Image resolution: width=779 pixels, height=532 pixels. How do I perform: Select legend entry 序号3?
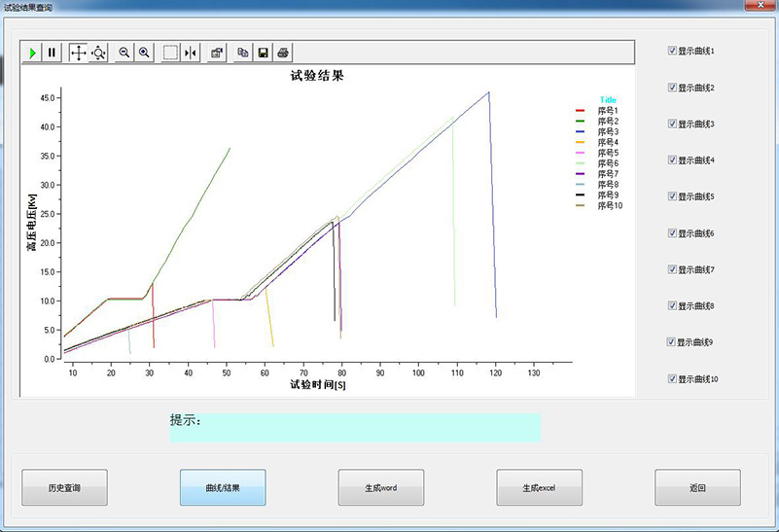tap(597, 131)
